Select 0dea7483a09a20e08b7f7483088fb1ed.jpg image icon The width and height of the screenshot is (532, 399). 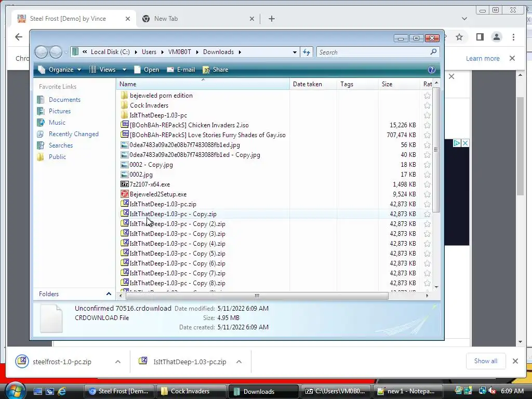[x=125, y=145]
